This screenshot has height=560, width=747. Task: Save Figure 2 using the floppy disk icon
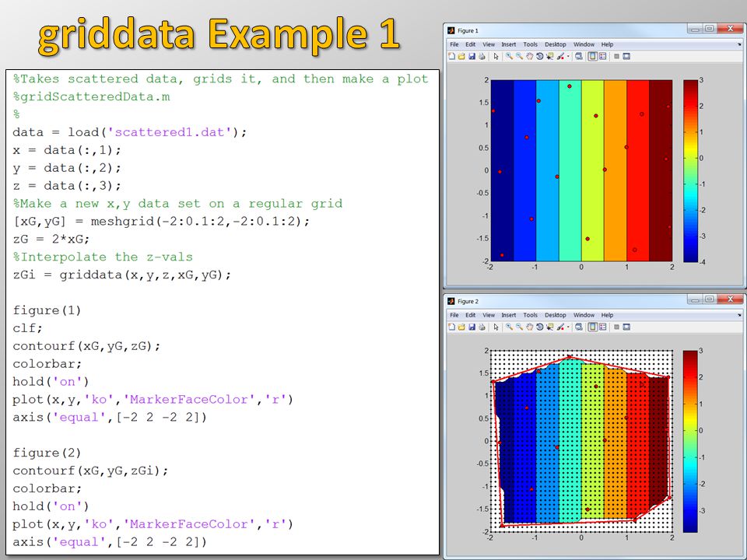[x=472, y=327]
